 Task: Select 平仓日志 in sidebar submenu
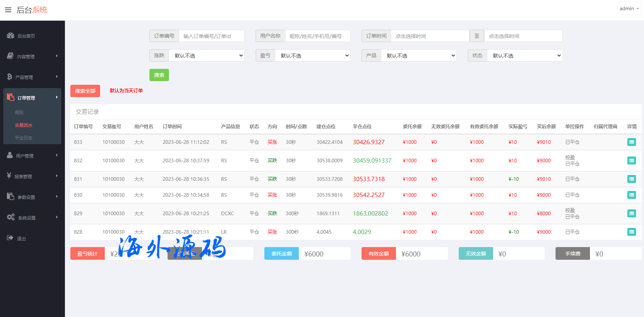click(x=24, y=138)
